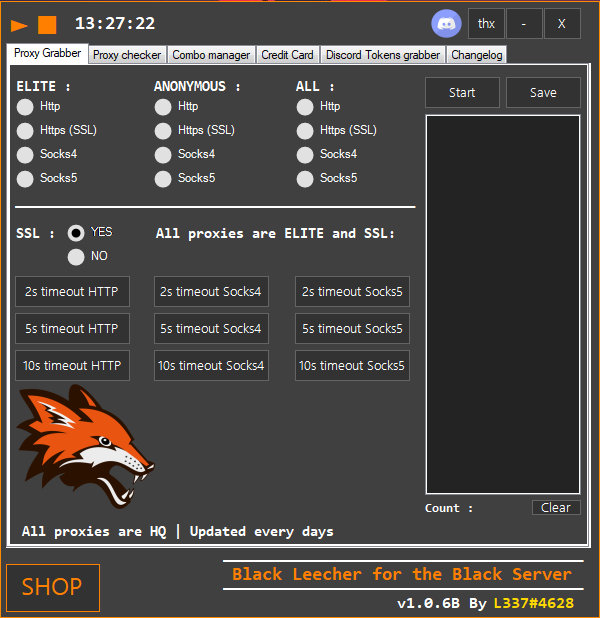Click the 10s timeout Socks4 button
Image resolution: width=600 pixels, height=618 pixels.
[211, 366]
